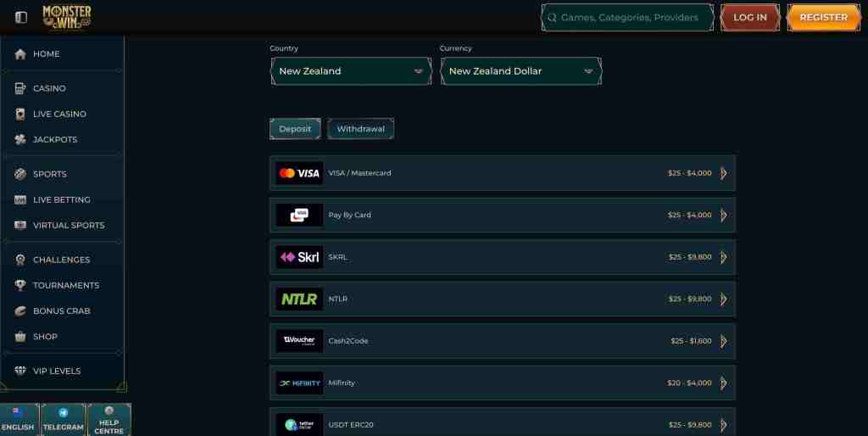The image size is (868, 436).
Task: Click the Skrl payment logo
Action: point(299,257)
